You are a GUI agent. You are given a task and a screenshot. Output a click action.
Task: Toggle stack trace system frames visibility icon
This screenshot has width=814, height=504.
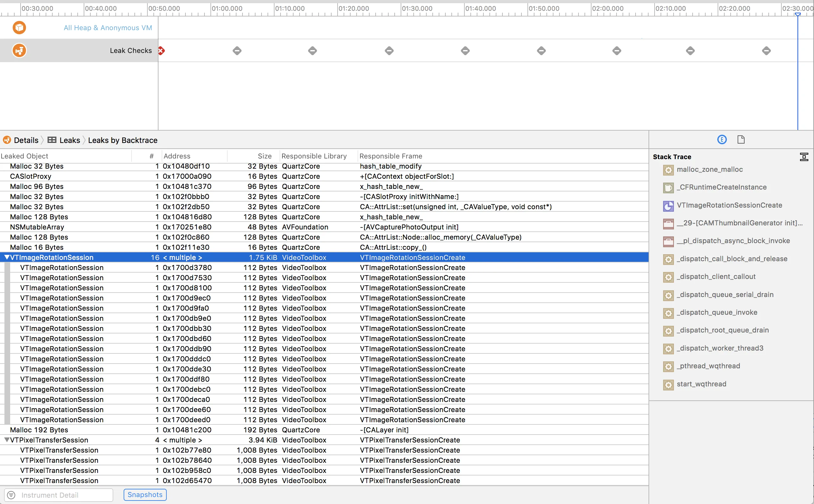(x=804, y=157)
